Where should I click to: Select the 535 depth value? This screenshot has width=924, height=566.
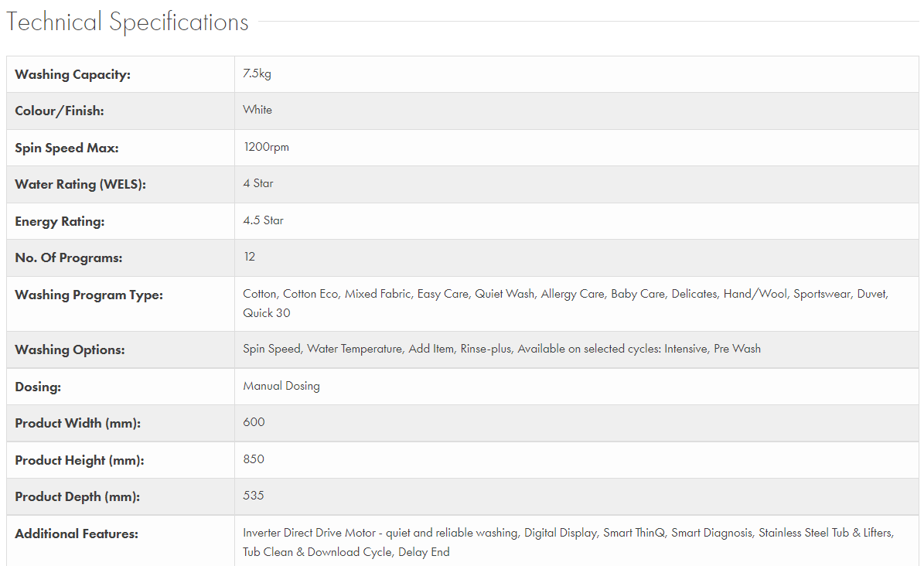[x=254, y=496]
